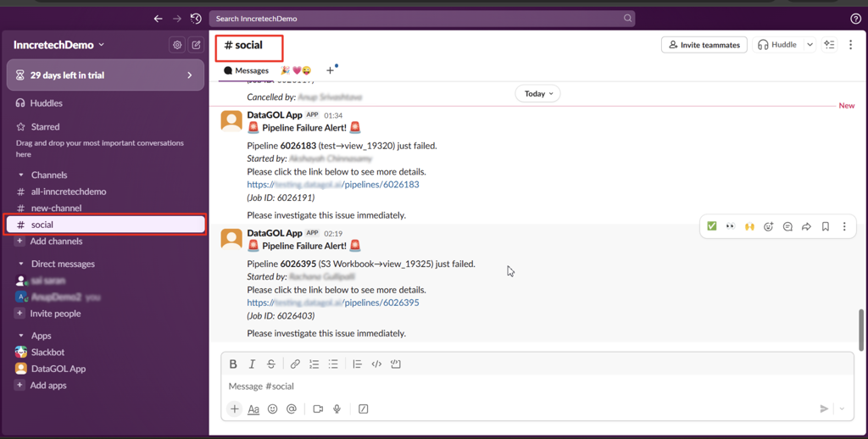This screenshot has height=439, width=868.
Task: Open reply in thread icon
Action: tap(787, 227)
